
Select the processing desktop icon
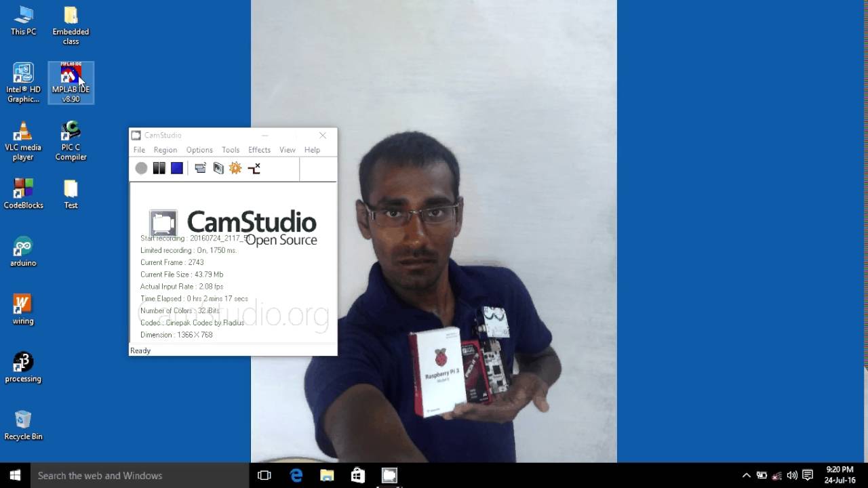[x=23, y=367]
